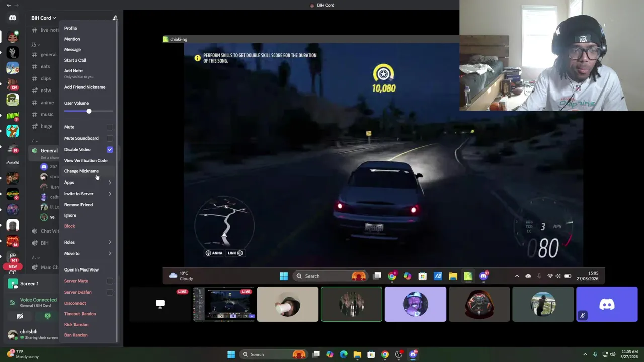Toggle the Mute Soundboard checkbox
This screenshot has height=362, width=644.
[110, 138]
